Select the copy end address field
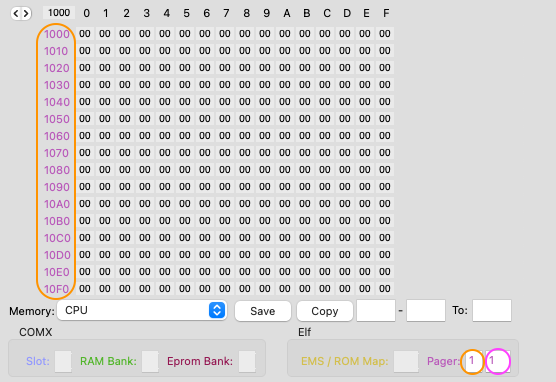The image size is (556, 382). [x=426, y=311]
